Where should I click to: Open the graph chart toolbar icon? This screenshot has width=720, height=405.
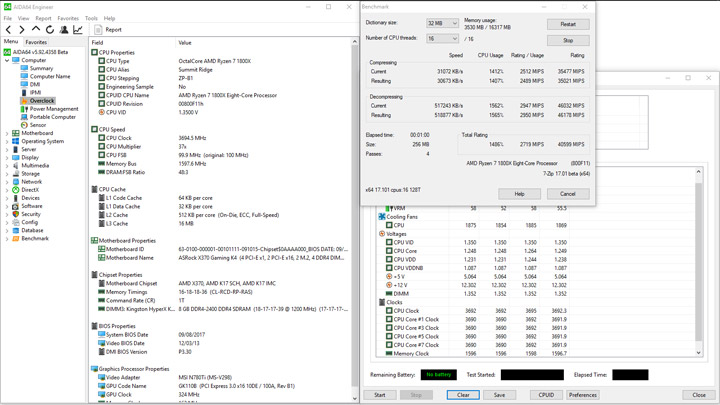tap(78, 29)
